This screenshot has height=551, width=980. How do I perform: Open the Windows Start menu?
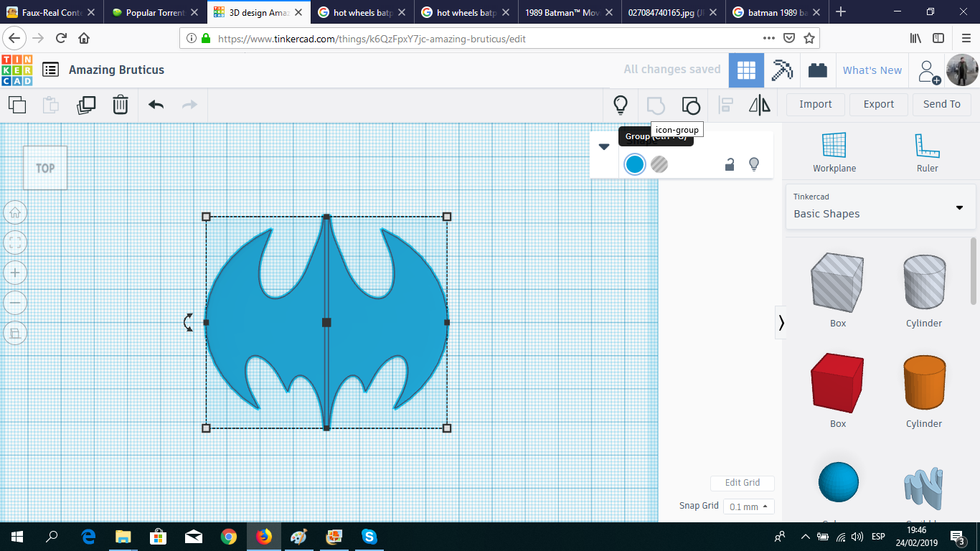(17, 537)
